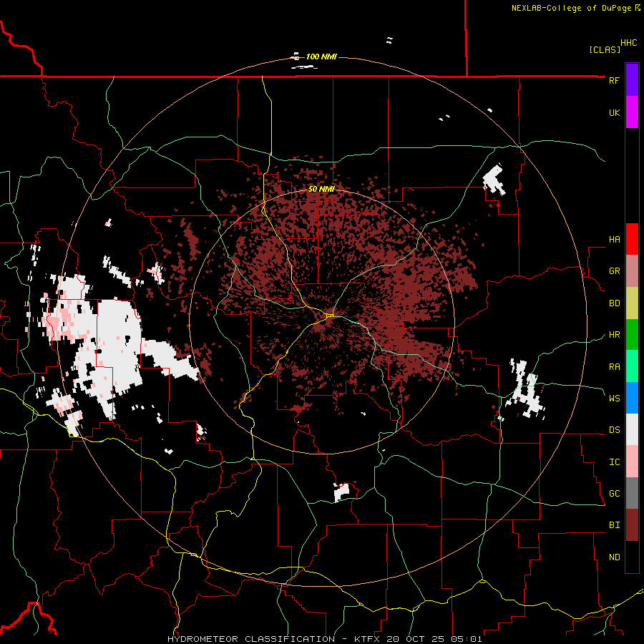This screenshot has height=644, width=644.
Task: Click the ND black legend swatch
Action: [632, 557]
